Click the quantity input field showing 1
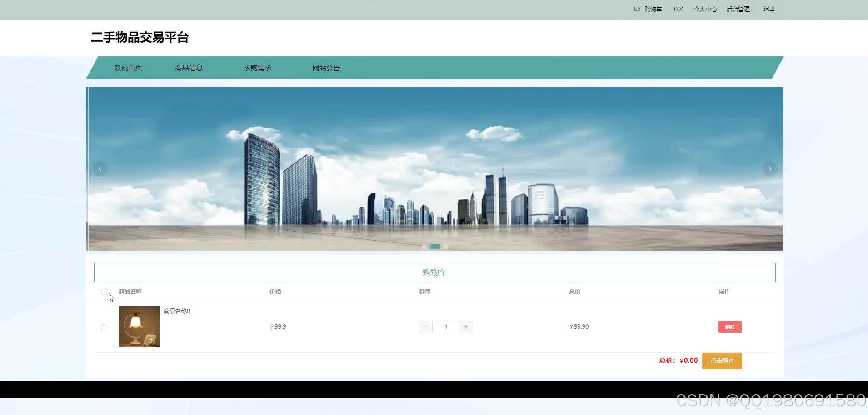This screenshot has width=868, height=415. pos(445,326)
